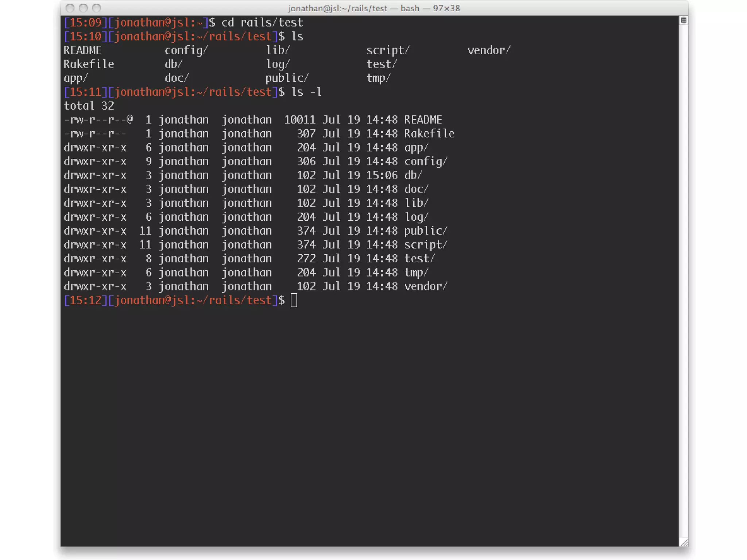This screenshot has height=560, width=747.
Task: Click the 10011 file size value
Action: [299, 120]
